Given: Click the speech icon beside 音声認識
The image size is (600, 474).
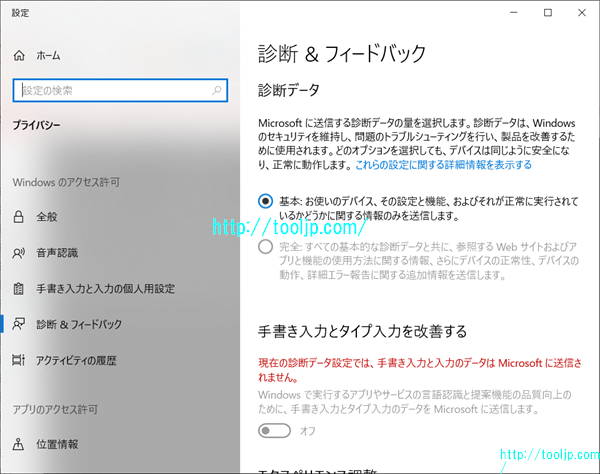Looking at the screenshot, I should (18, 253).
